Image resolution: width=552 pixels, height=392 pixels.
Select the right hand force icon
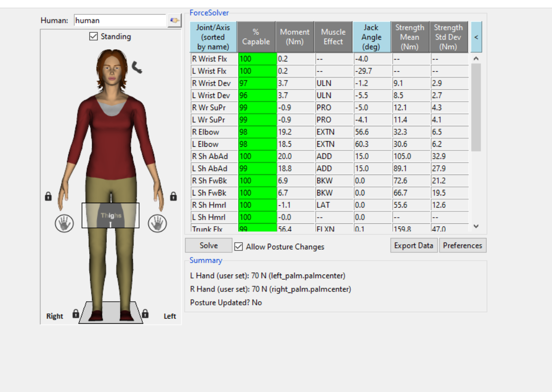pos(64,223)
